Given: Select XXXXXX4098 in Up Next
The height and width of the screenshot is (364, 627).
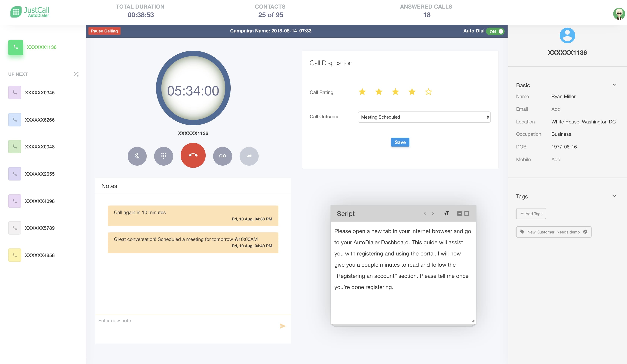Looking at the screenshot, I should (x=40, y=201).
